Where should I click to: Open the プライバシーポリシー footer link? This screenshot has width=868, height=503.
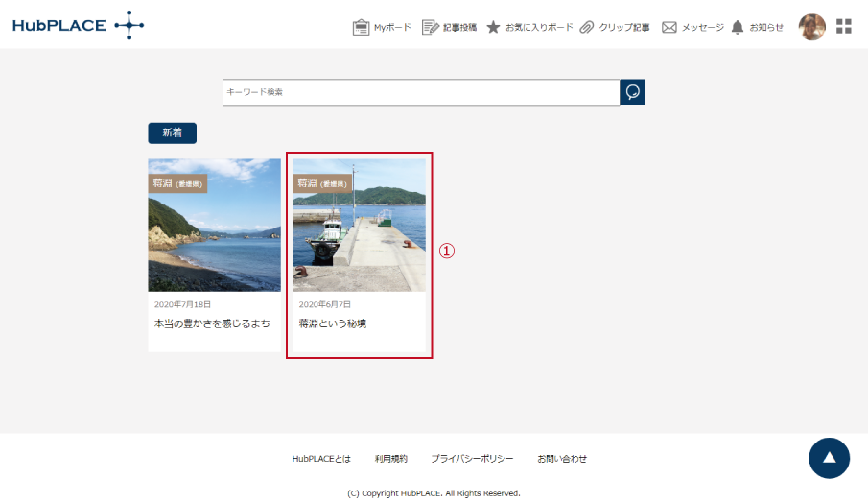[472, 459]
